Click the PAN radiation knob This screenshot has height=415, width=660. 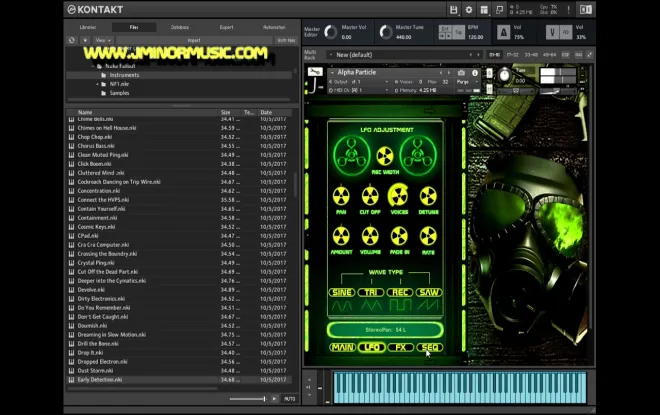point(341,196)
